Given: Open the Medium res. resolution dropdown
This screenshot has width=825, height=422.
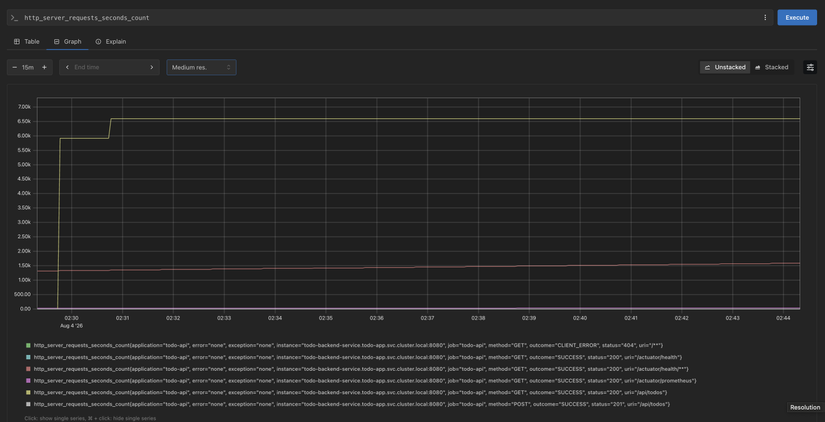Looking at the screenshot, I should 202,67.
